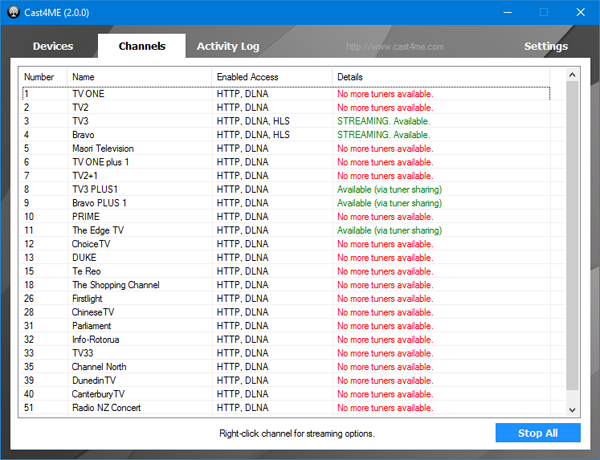Select the TV ONE channel row
Image resolution: width=600 pixels, height=460 pixels.
point(286,94)
